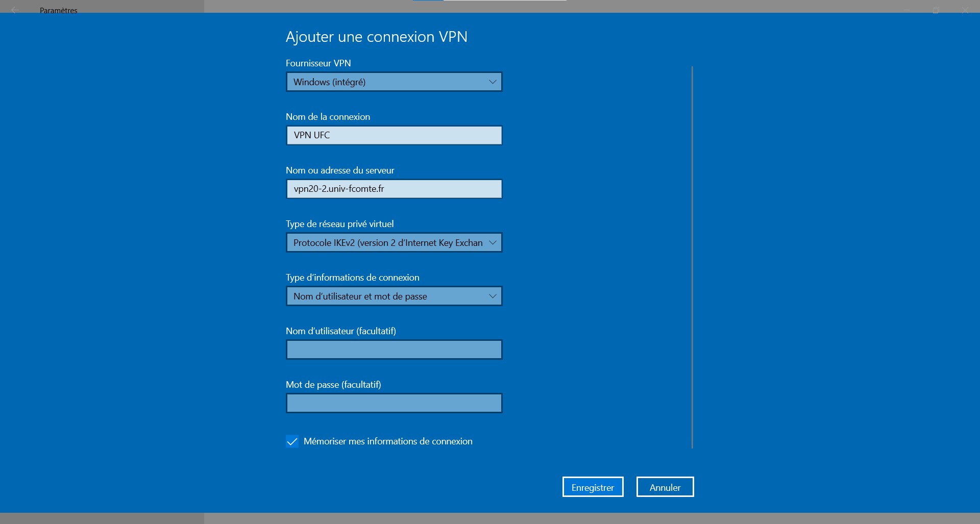Cancel with the Annuler button

pyautogui.click(x=665, y=487)
